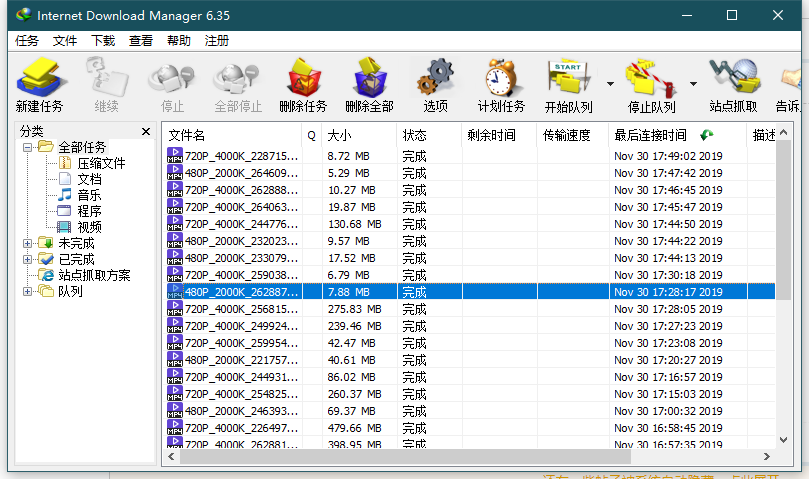This screenshot has width=809, height=479.
Task: Click the down arrow of the vertical scrollbar
Action: (784, 440)
